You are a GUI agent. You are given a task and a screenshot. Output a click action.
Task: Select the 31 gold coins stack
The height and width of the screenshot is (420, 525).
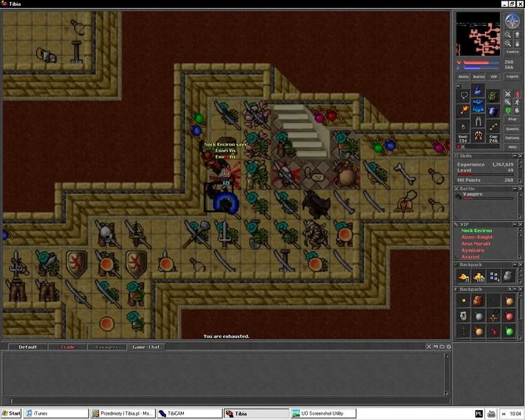pos(464,276)
